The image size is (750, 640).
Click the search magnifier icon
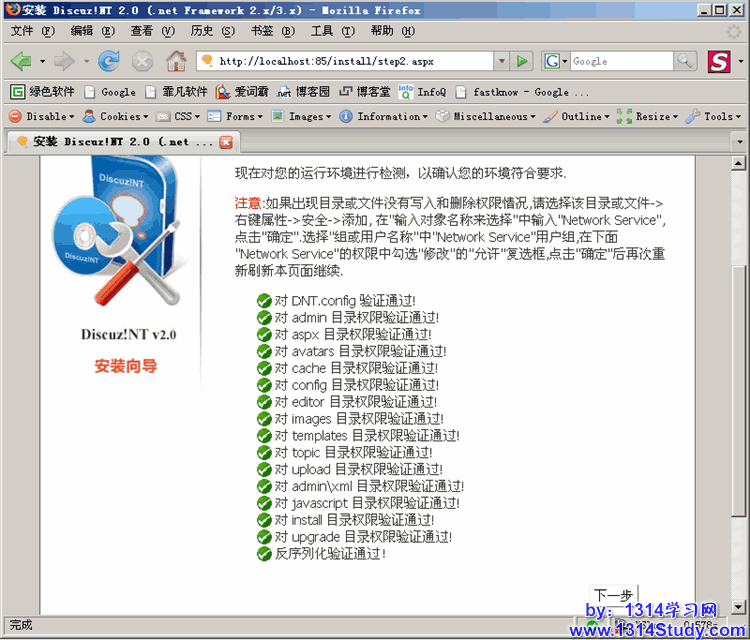(x=685, y=61)
